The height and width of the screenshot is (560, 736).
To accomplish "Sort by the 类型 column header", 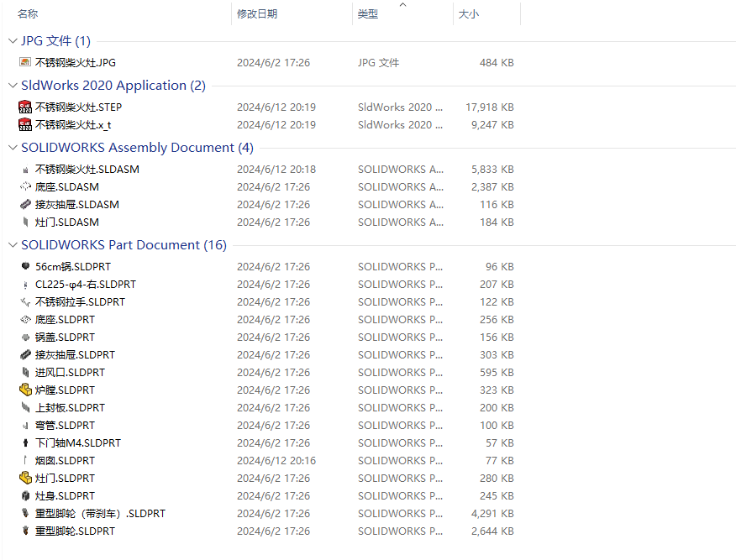I will click(367, 14).
